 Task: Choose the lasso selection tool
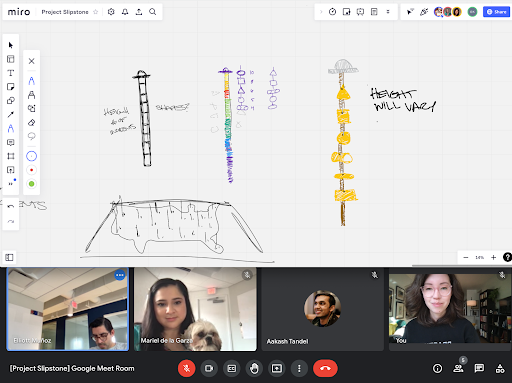(x=32, y=136)
